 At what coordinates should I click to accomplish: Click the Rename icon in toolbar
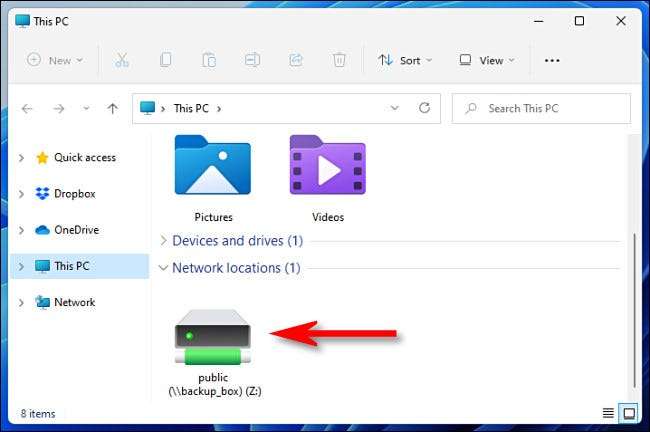coord(252,60)
